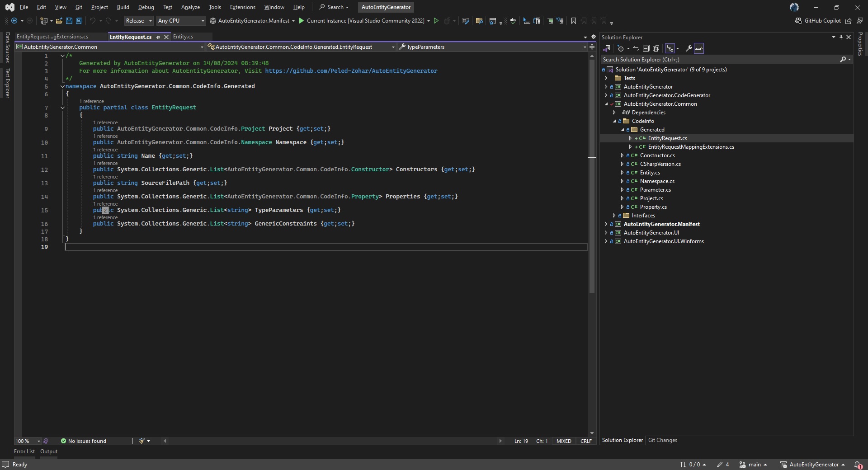868x470 pixels.
Task: Toggle a bookmark on the current line
Action: tap(574, 21)
